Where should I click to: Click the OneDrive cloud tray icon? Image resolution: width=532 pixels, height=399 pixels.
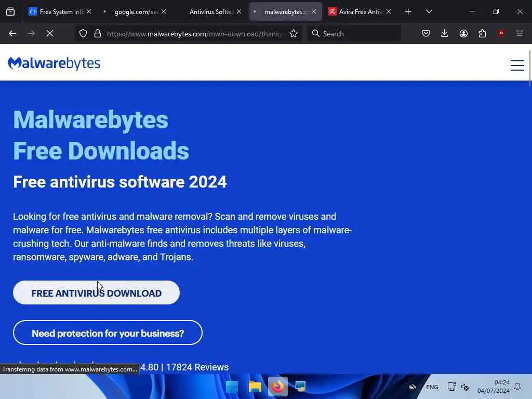pyautogui.click(x=412, y=387)
